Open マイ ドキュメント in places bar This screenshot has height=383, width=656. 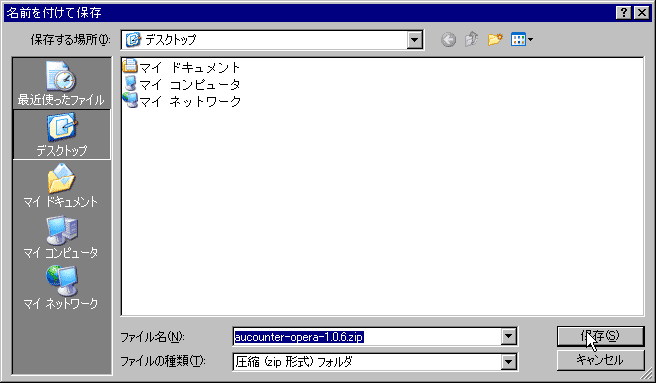coord(62,185)
